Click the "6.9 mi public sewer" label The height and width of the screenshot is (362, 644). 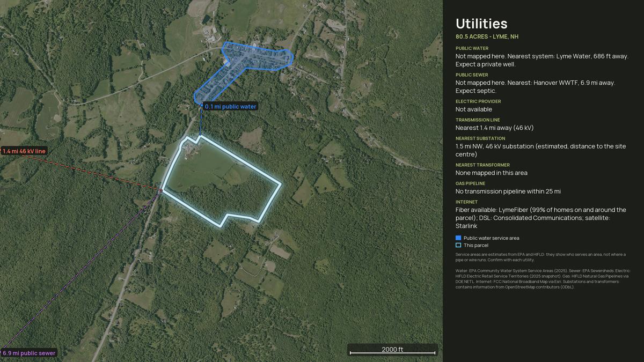click(x=28, y=353)
